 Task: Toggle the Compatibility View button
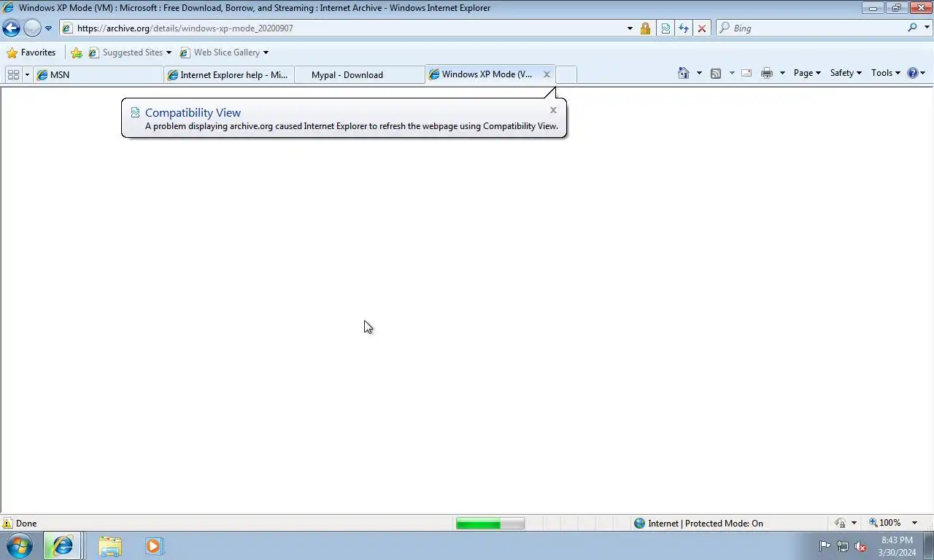coord(665,28)
